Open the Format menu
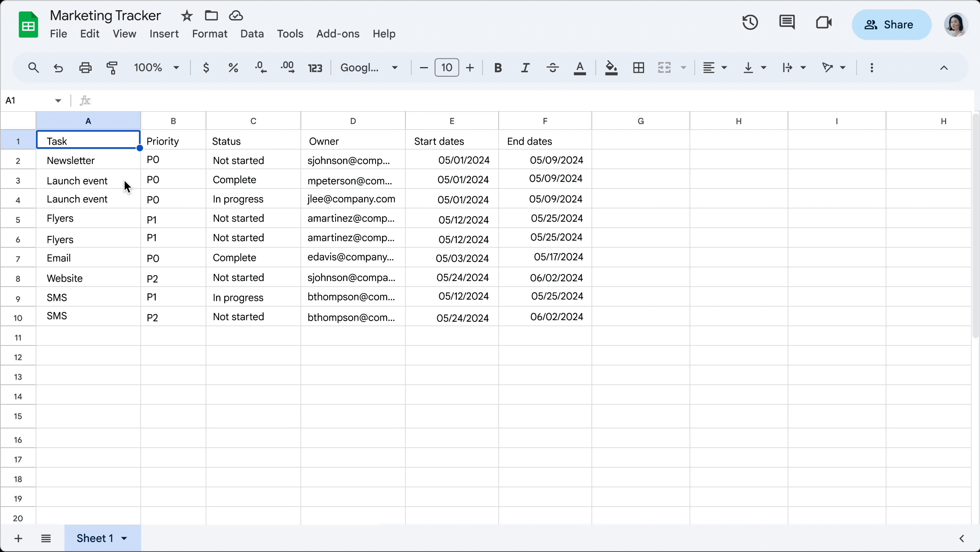 point(209,34)
